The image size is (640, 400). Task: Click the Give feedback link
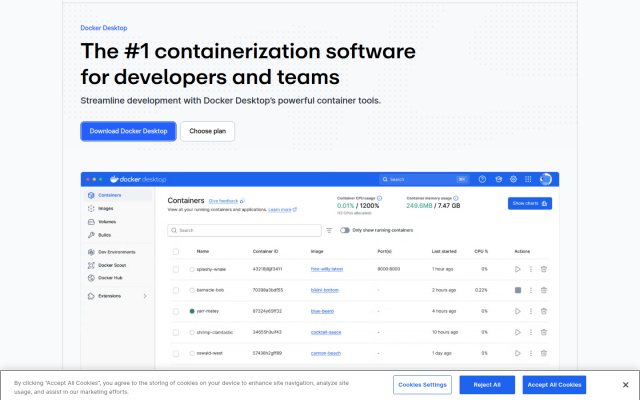click(226, 201)
